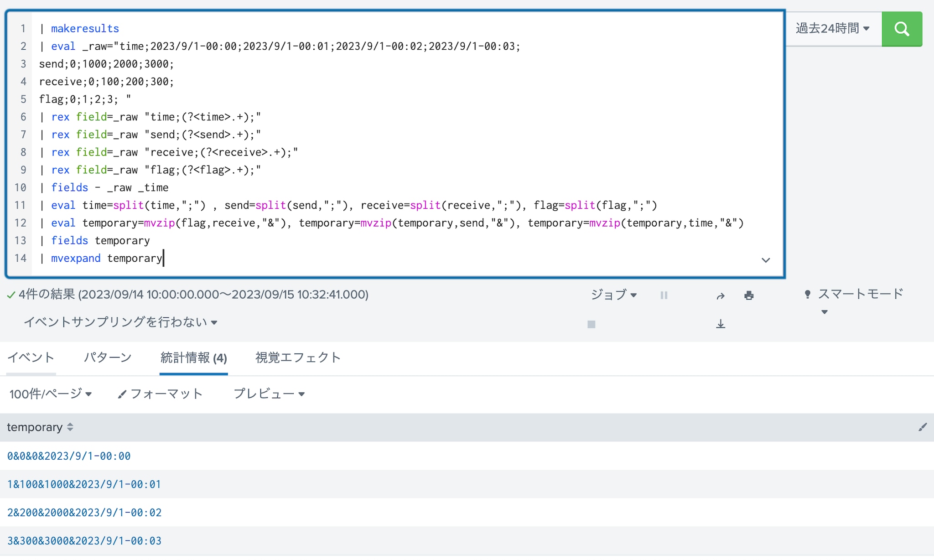The height and width of the screenshot is (560, 934).
Task: Click the makeresults command on line 1
Action: (85, 28)
